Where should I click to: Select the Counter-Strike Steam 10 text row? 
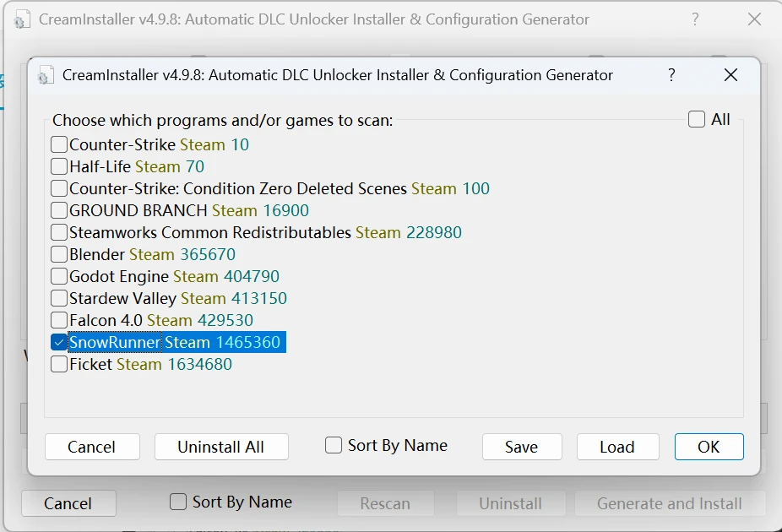tap(159, 144)
